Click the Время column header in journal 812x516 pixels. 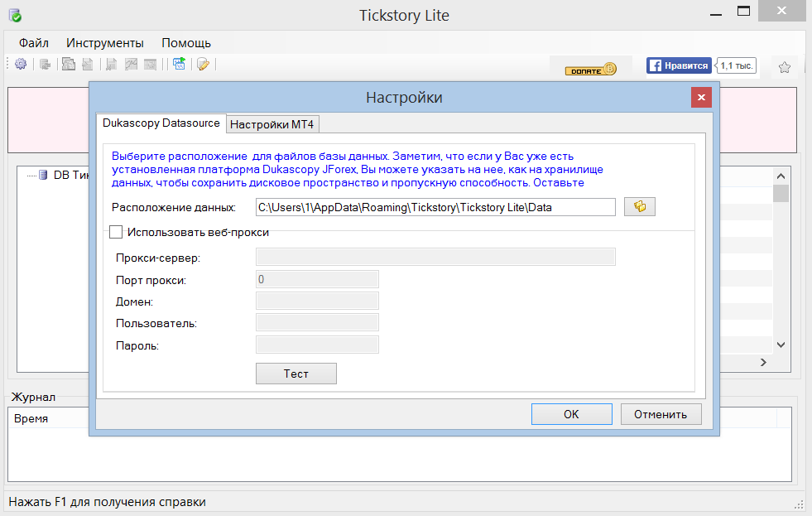(31, 418)
